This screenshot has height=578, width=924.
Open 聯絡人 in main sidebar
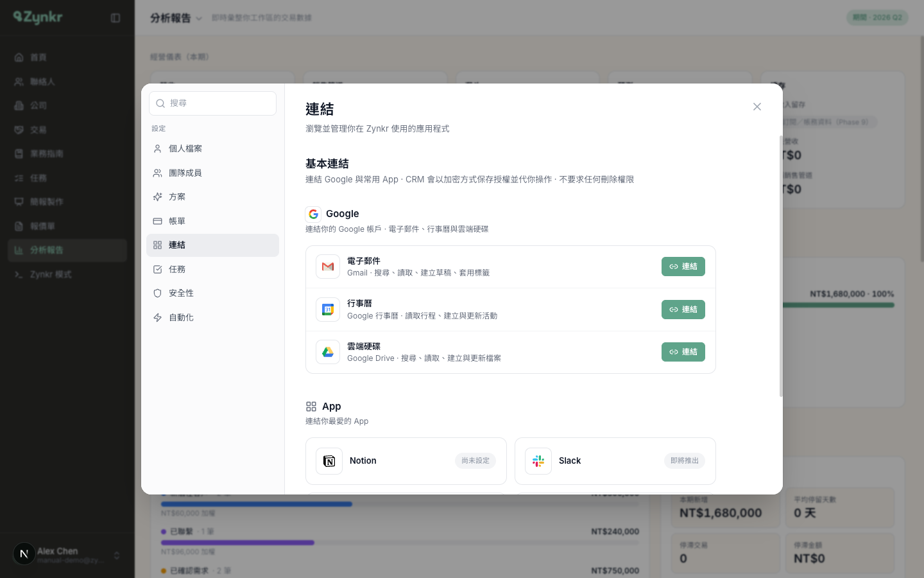[67, 82]
